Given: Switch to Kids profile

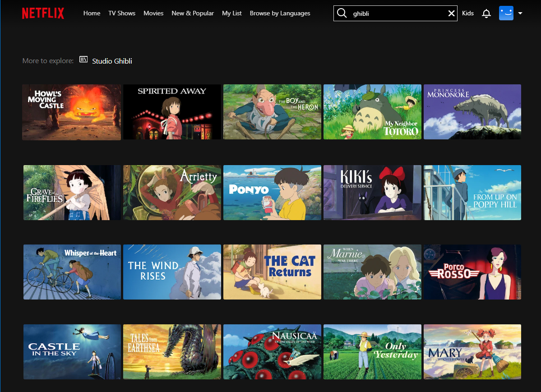Looking at the screenshot, I should tap(467, 13).
